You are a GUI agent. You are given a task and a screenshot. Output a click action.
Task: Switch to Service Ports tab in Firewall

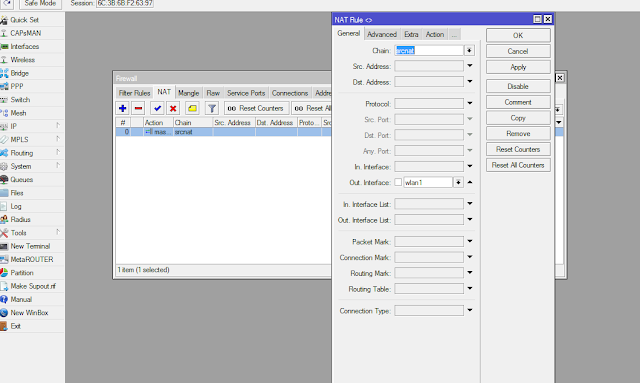coord(246,93)
